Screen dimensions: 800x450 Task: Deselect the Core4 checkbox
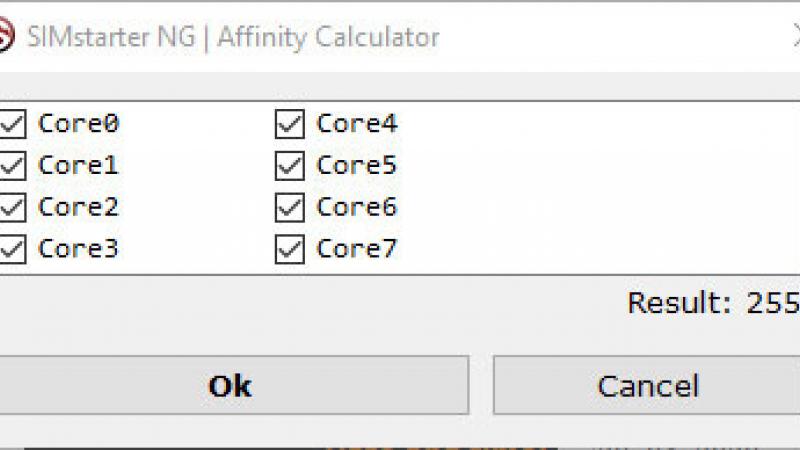click(x=289, y=124)
